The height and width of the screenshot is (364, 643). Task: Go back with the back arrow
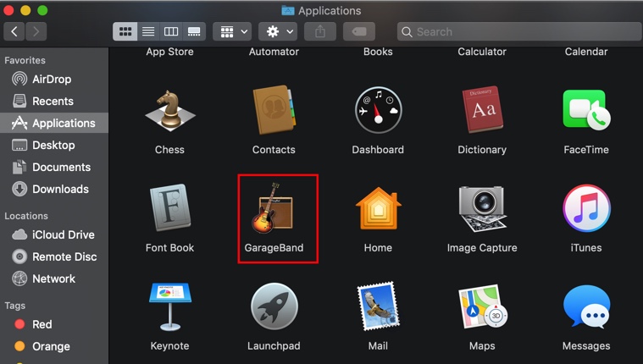coord(15,31)
